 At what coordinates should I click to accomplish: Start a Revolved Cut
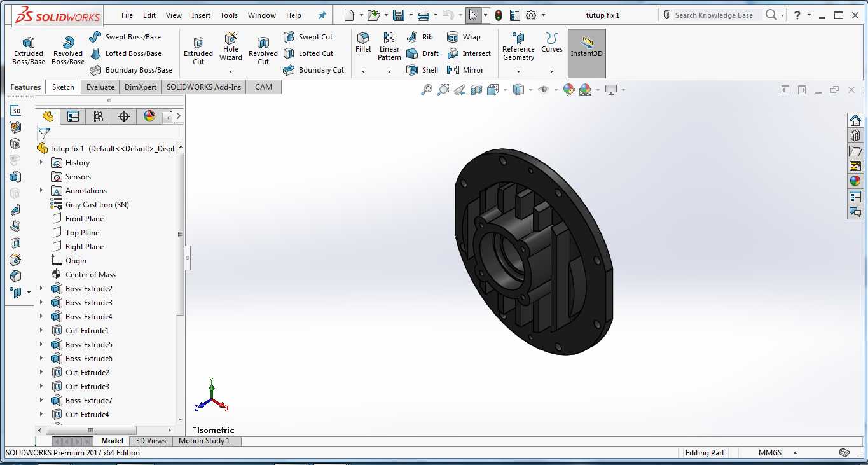click(x=263, y=50)
